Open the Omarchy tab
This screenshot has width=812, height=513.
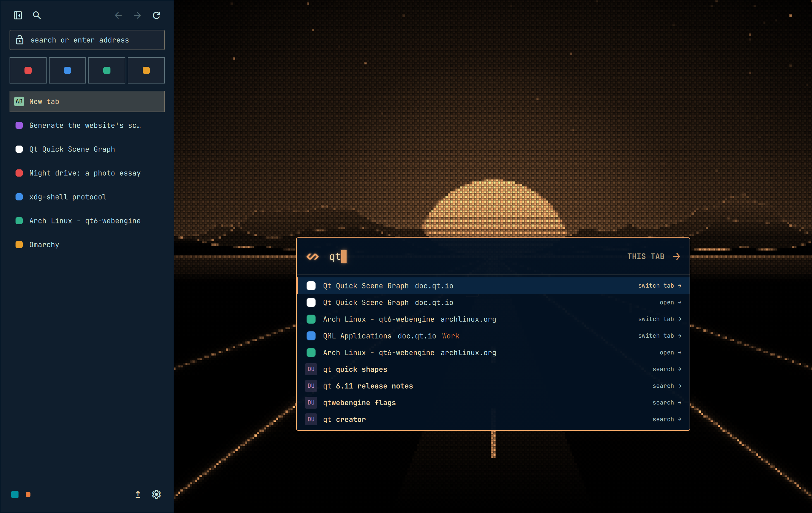coord(87,245)
